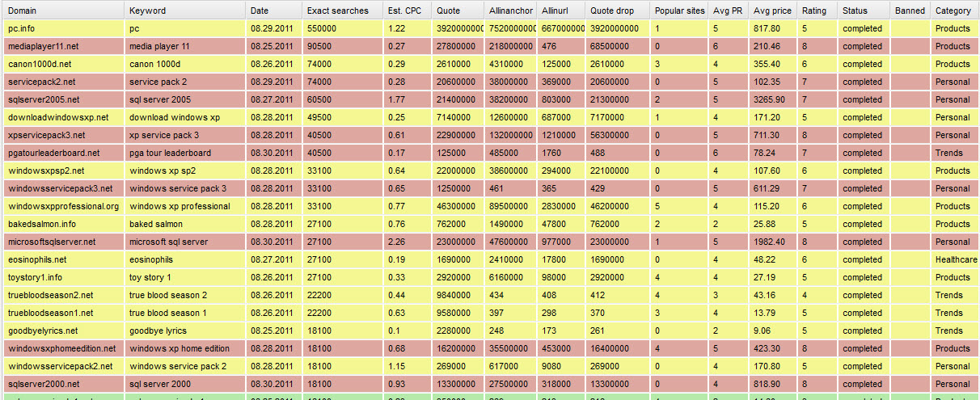Click the Healthcare category cell
980x400 pixels.
954,259
